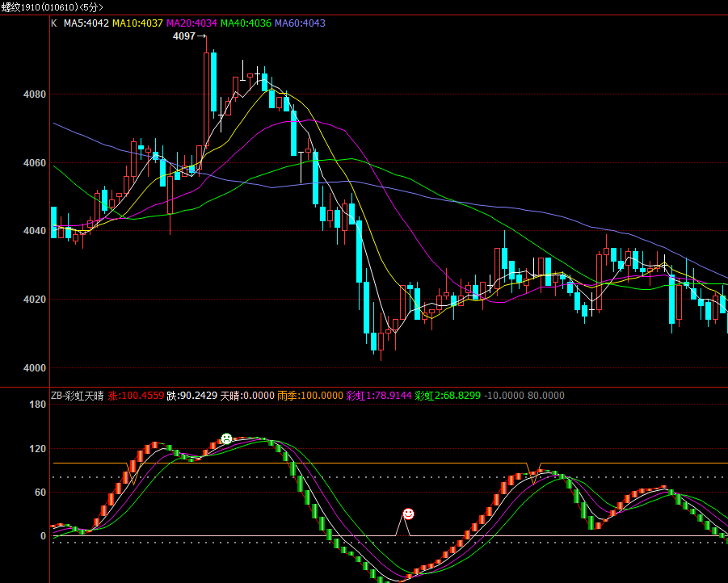Click the 120 indicator axis label

(x=38, y=449)
